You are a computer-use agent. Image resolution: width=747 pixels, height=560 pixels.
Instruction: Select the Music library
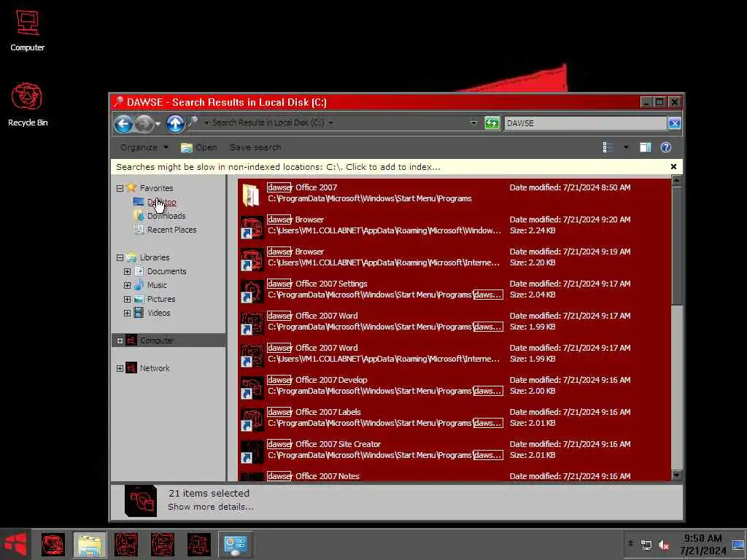(157, 285)
